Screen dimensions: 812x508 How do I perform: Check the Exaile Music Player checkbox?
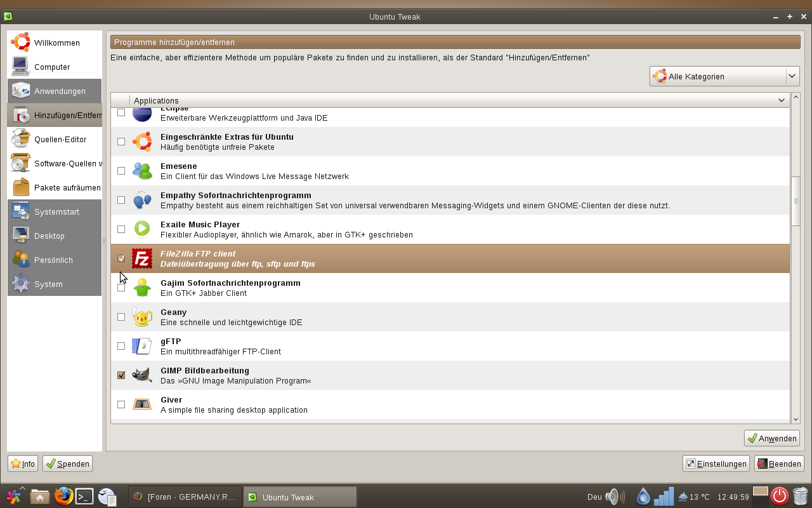click(x=121, y=229)
